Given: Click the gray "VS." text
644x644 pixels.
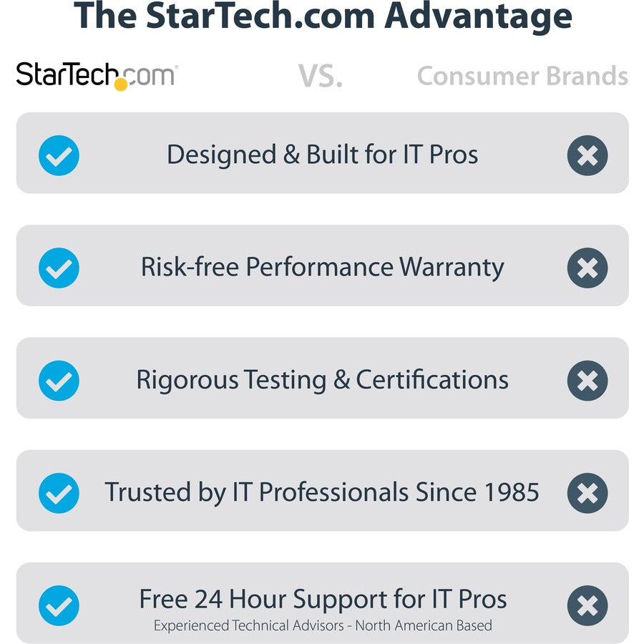Looking at the screenshot, I should 320,77.
